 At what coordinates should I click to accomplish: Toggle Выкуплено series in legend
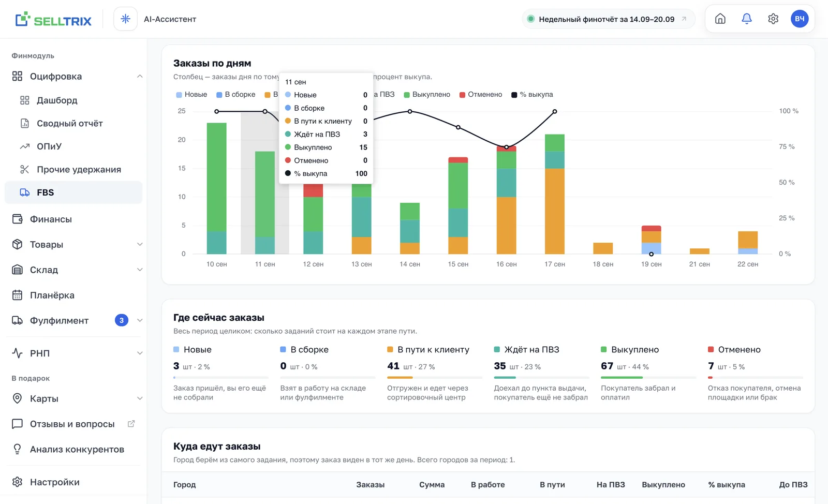point(427,95)
